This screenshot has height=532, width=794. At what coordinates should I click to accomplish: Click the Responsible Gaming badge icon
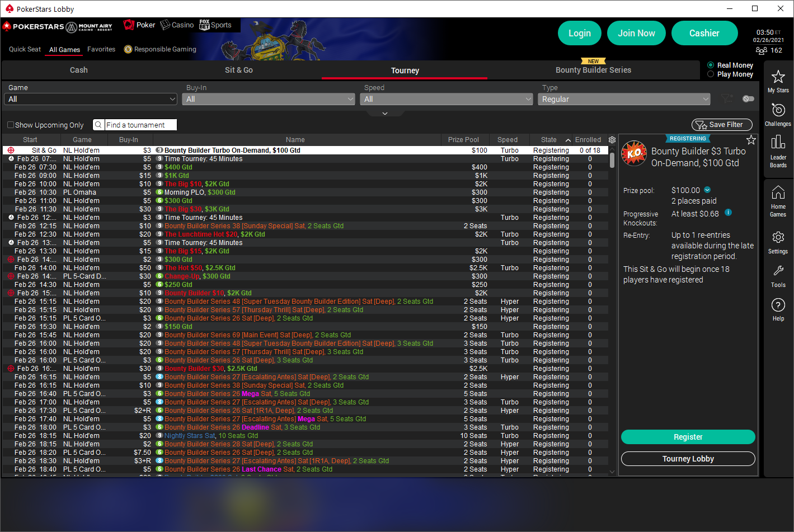128,49
